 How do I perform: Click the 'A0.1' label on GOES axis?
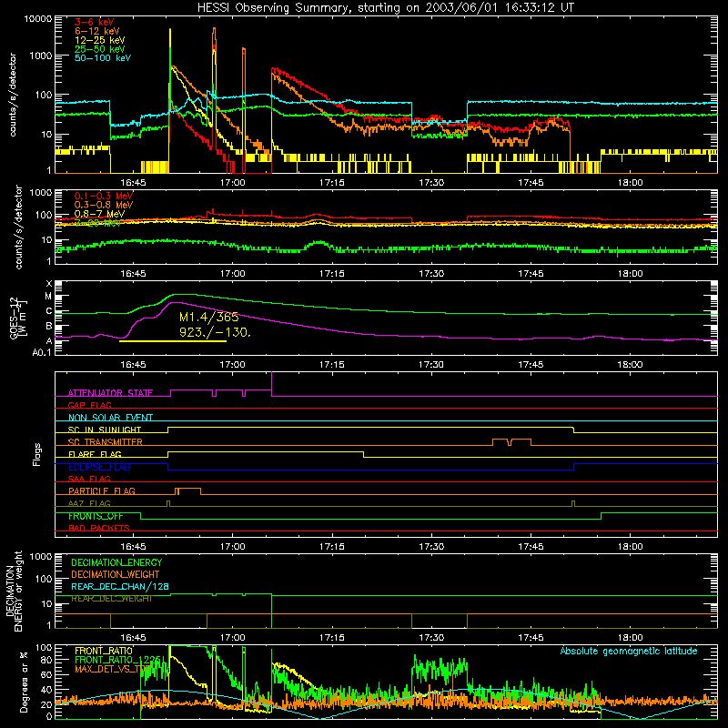(x=42, y=353)
